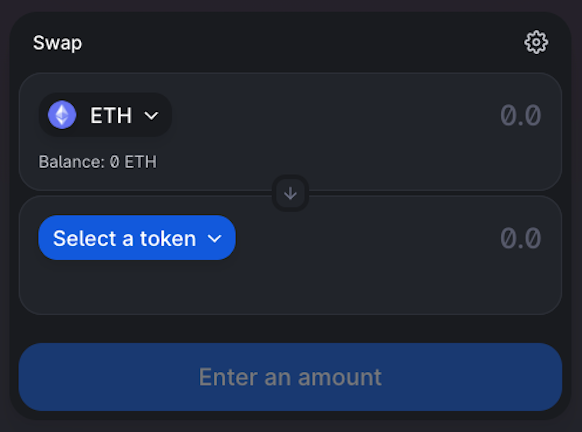Click the Balance: 0 ETH text
The image size is (582, 432).
98,162
